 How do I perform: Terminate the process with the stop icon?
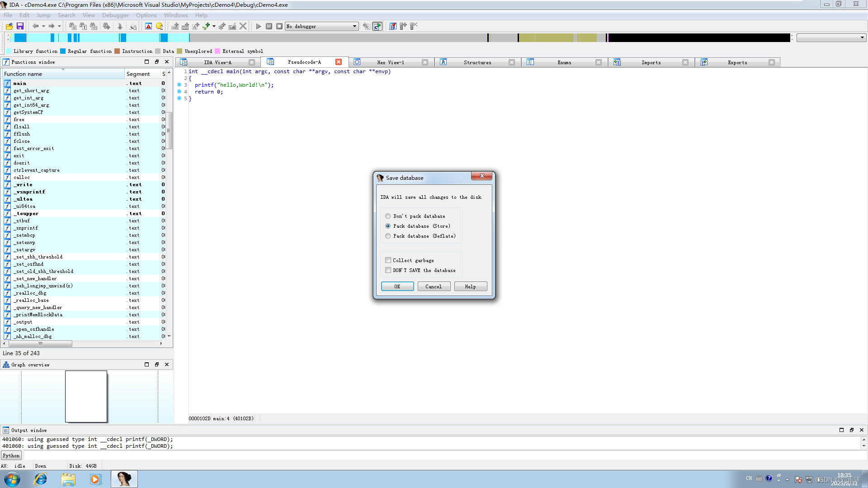pyautogui.click(x=279, y=26)
